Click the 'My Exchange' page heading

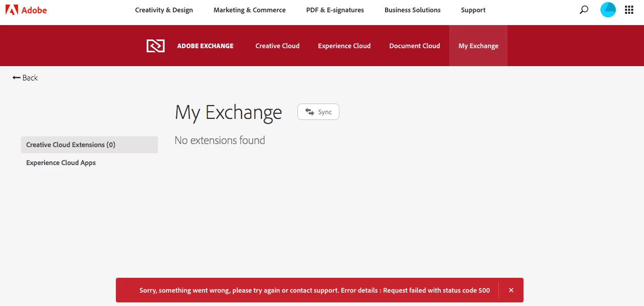coord(228,113)
